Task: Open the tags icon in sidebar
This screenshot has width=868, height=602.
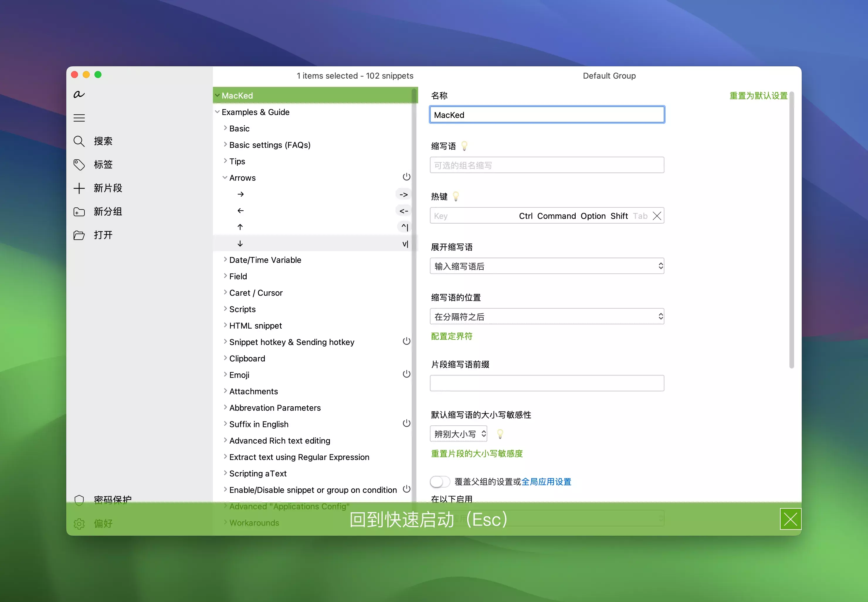Action: click(x=79, y=165)
